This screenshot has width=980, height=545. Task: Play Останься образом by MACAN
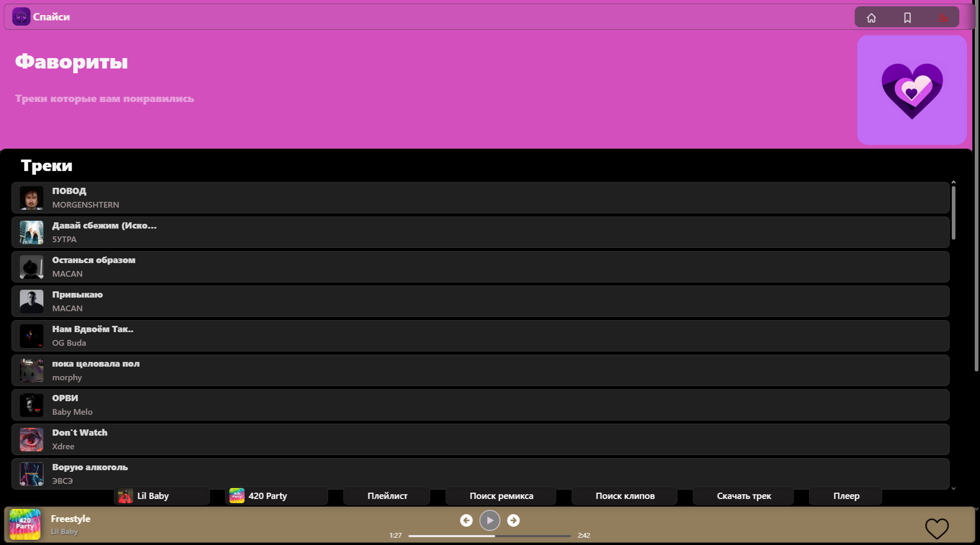[x=480, y=267]
